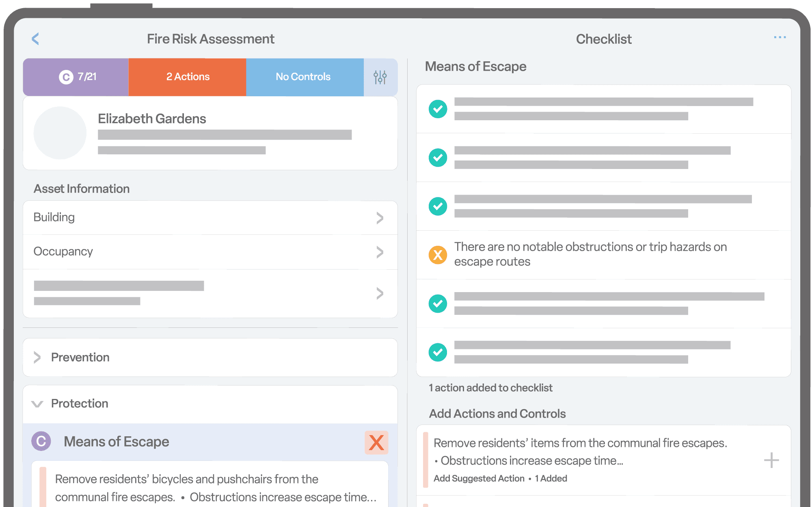Image resolution: width=812 pixels, height=507 pixels.
Task: Expand the Prevention section
Action: pyautogui.click(x=37, y=357)
